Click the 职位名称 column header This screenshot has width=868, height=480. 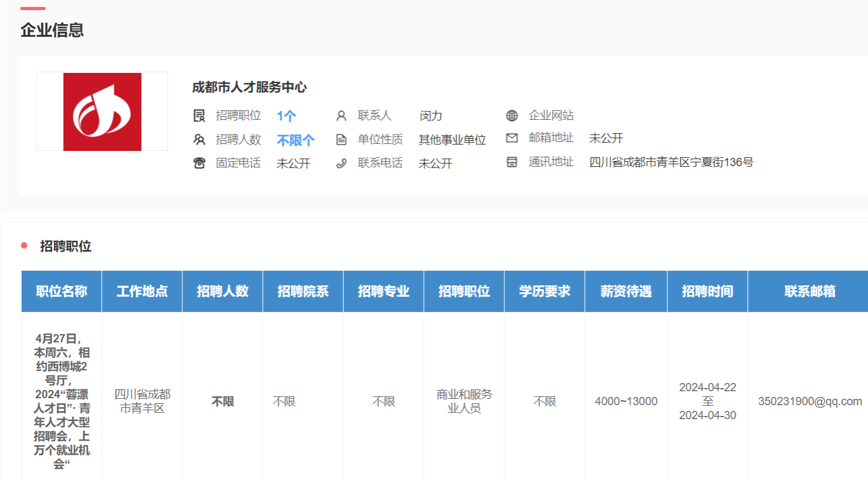pyautogui.click(x=62, y=292)
